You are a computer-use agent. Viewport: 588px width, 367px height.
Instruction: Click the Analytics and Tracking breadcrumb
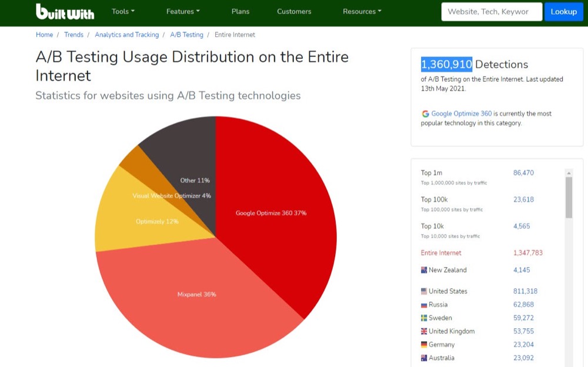(126, 35)
